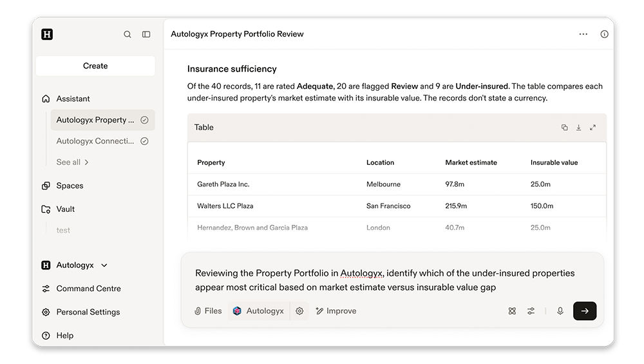Click the Personal Settings gear icon
The height and width of the screenshot is (364, 644).
[x=46, y=312]
